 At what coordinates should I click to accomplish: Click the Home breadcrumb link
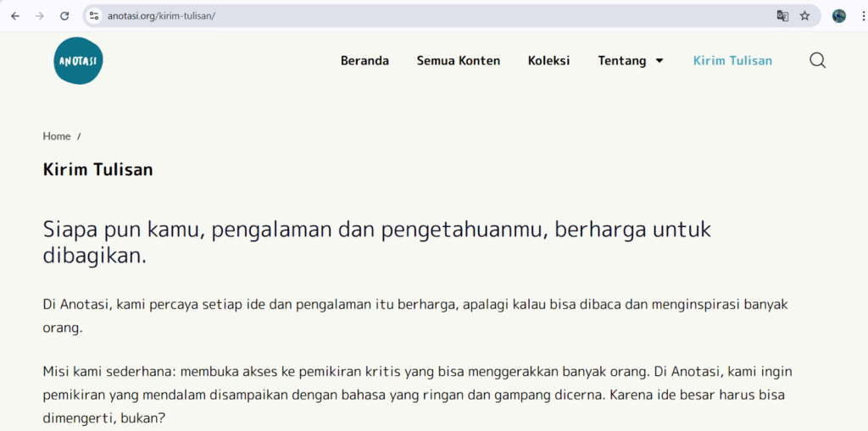click(x=57, y=136)
